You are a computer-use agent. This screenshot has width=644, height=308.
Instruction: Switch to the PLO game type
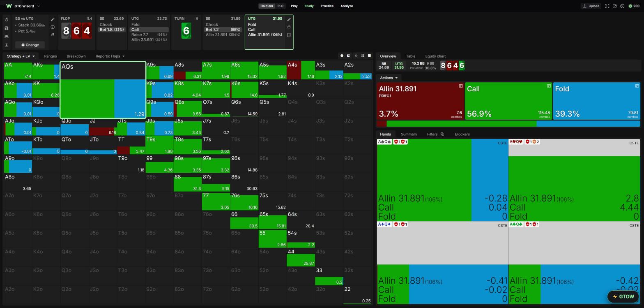coord(281,6)
